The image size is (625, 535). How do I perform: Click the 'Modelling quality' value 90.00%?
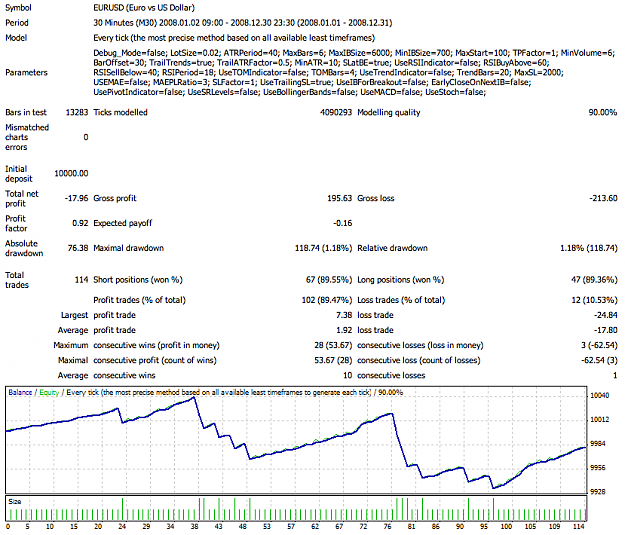pyautogui.click(x=603, y=112)
